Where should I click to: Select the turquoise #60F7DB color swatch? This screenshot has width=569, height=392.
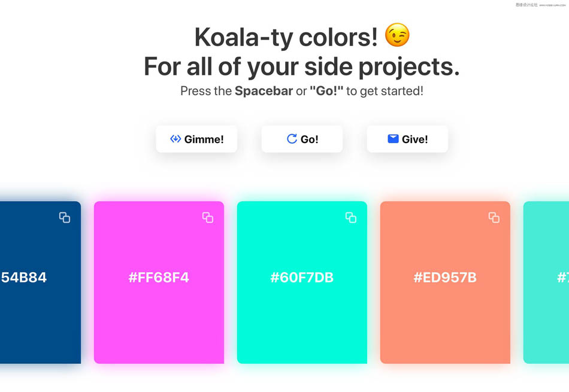click(x=302, y=323)
